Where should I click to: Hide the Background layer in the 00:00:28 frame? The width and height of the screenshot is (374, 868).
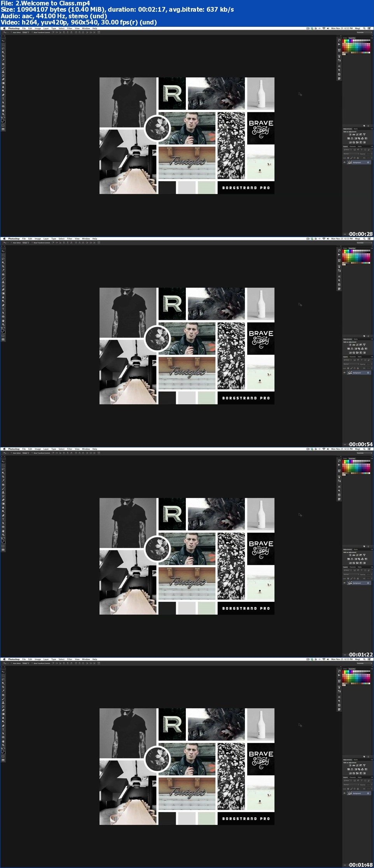[344, 162]
